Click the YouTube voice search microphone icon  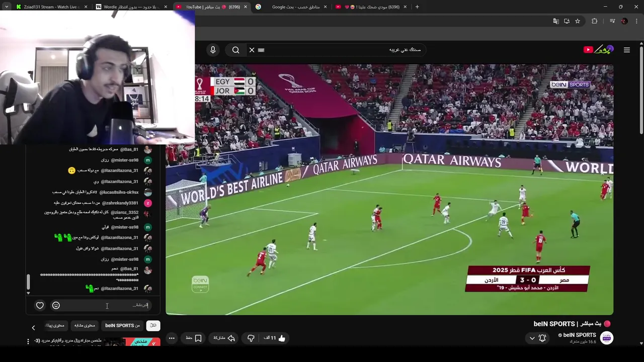coord(213,50)
